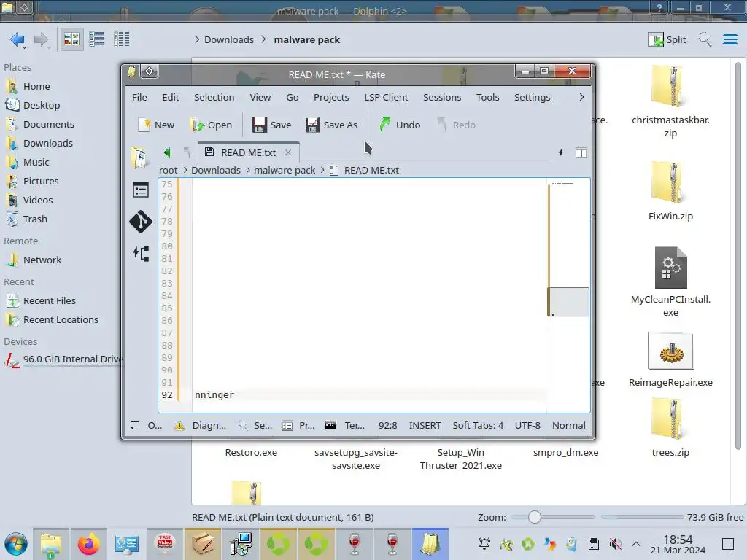Toggle Split view in Dolphin
Image resolution: width=747 pixels, height=560 pixels.
point(667,39)
